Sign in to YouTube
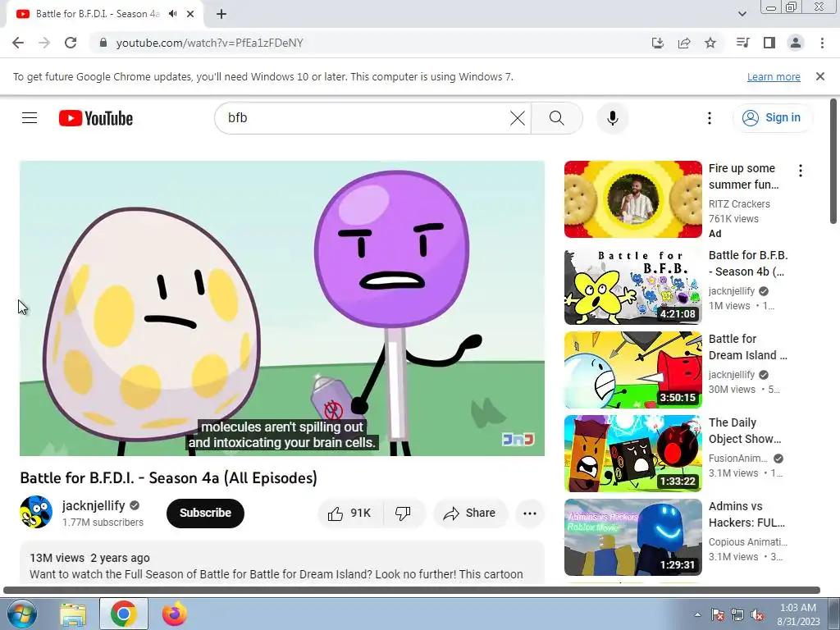Screen dimensions: 840x630 click(772, 118)
